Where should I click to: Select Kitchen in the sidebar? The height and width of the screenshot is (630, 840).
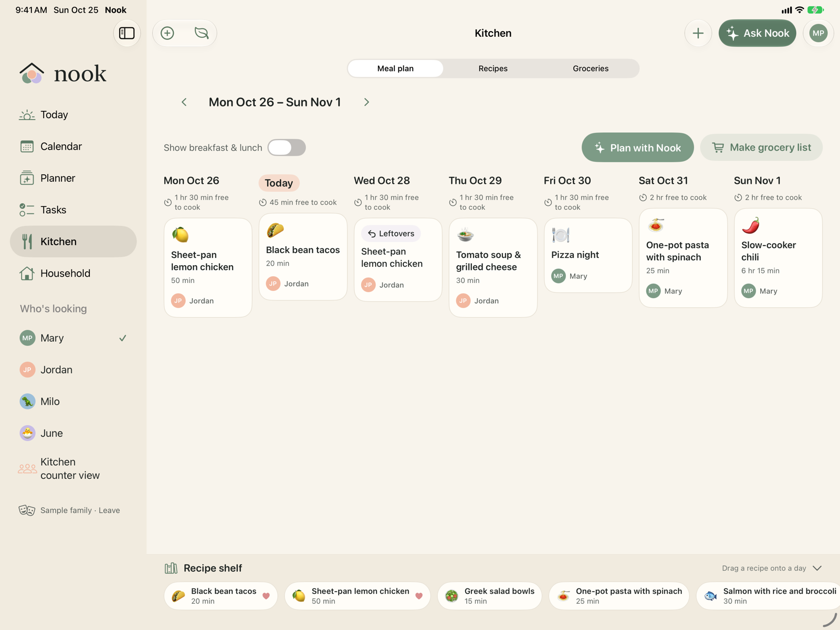[73, 241]
